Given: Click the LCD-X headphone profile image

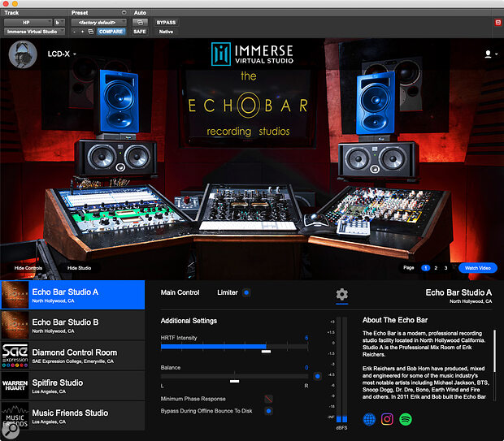Looking at the screenshot, I should pyautogui.click(x=23, y=54).
